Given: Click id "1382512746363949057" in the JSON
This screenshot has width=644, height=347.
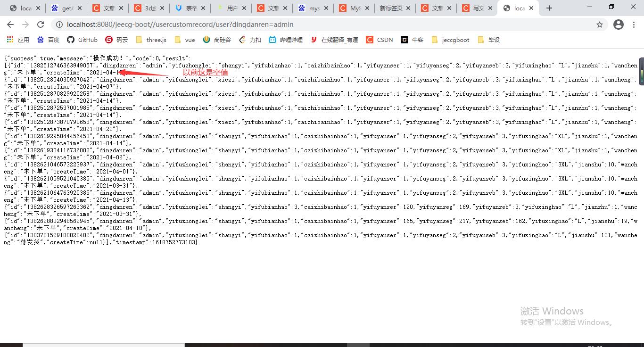Looking at the screenshot, I should [x=61, y=66].
